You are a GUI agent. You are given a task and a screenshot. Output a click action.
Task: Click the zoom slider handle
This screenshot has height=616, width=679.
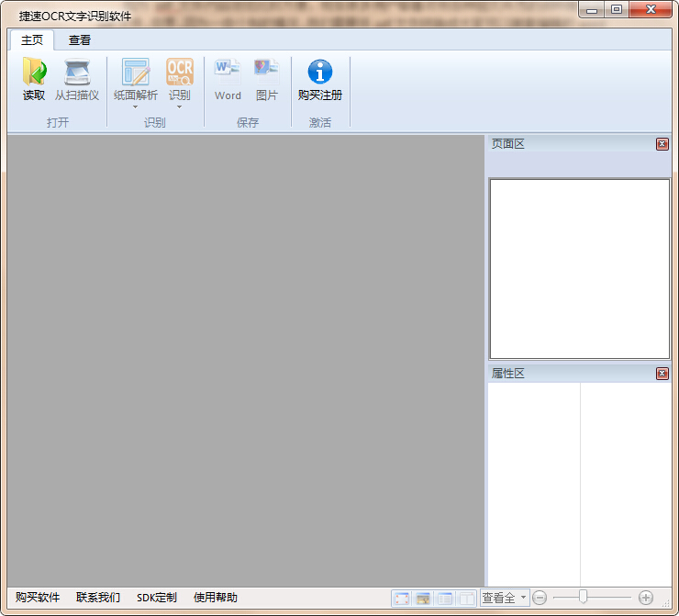click(x=583, y=597)
